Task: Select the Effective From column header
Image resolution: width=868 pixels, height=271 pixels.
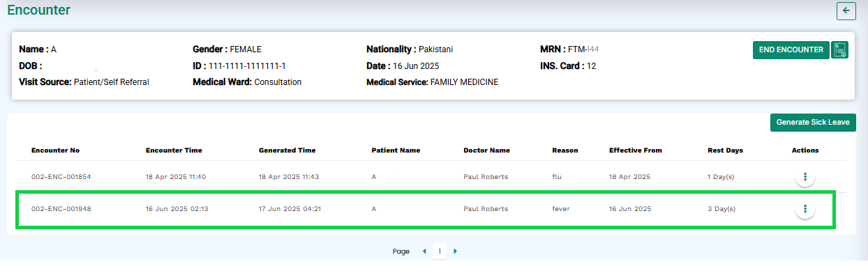Action: [x=636, y=150]
